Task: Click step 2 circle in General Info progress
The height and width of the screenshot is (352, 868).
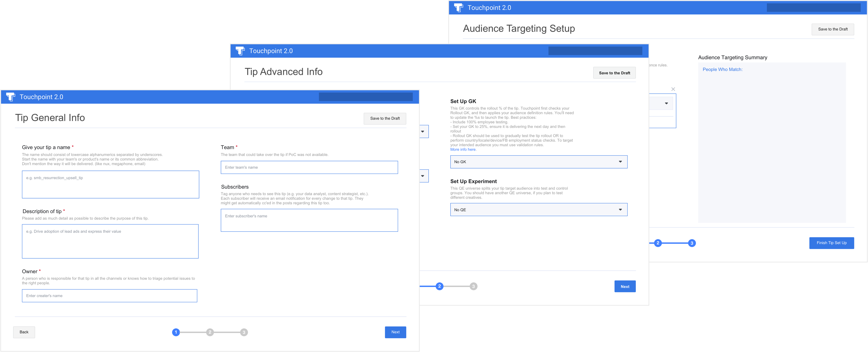Action: pos(210,332)
